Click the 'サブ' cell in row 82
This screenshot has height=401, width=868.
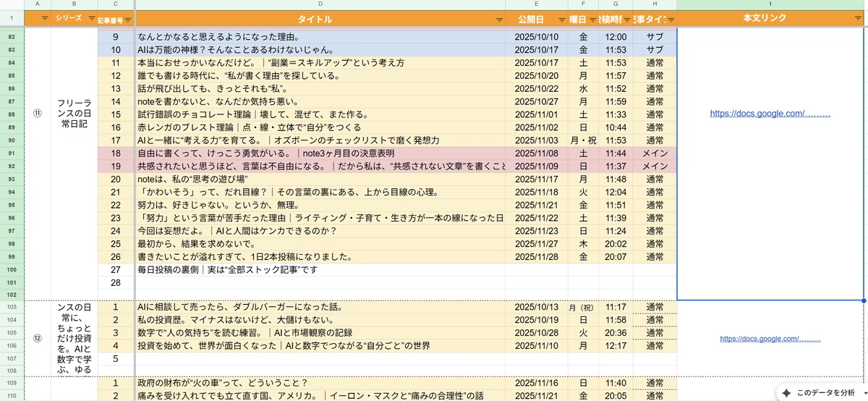[654, 36]
